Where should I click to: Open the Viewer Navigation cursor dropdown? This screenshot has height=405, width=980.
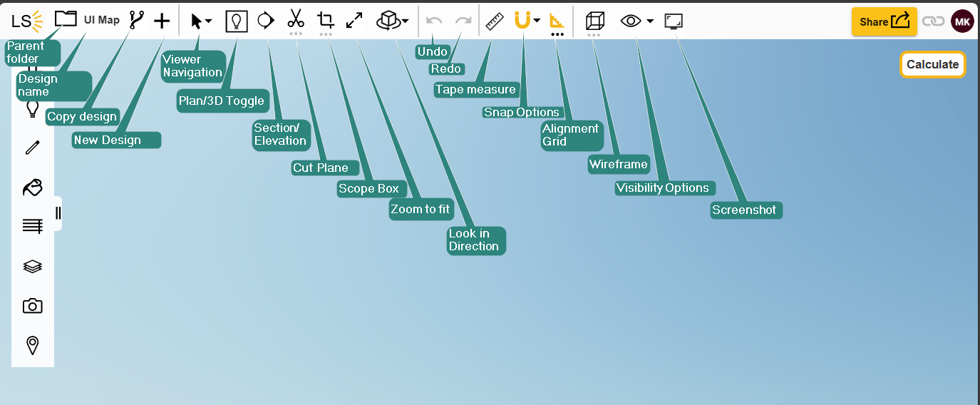tap(201, 21)
